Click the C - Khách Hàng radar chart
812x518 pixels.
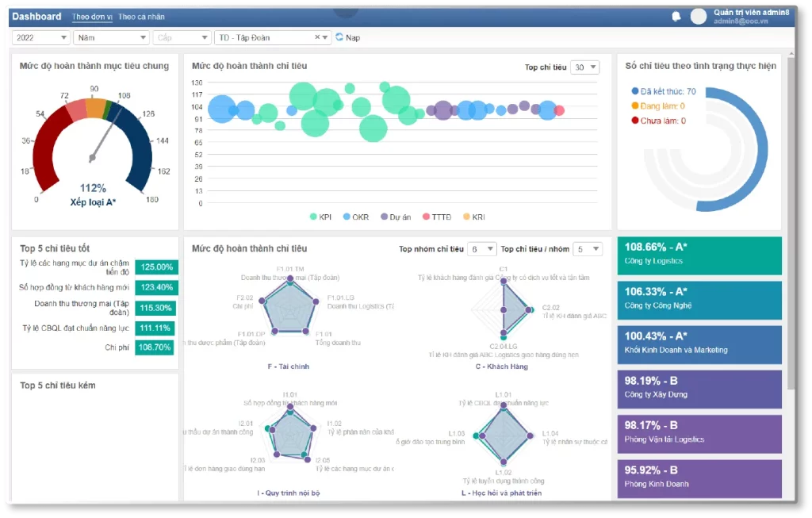click(x=504, y=309)
